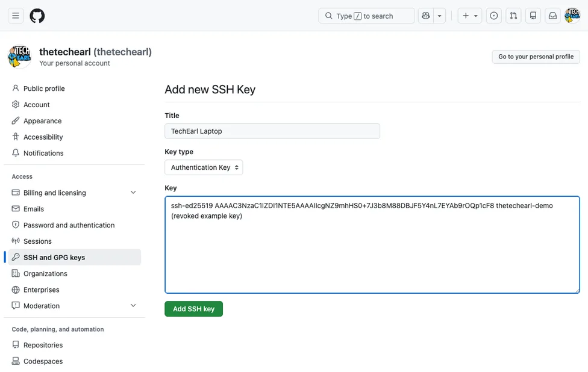Screen dimensions: 588x372
Task: Click the credit card icon beside Billing
Action: click(16, 192)
